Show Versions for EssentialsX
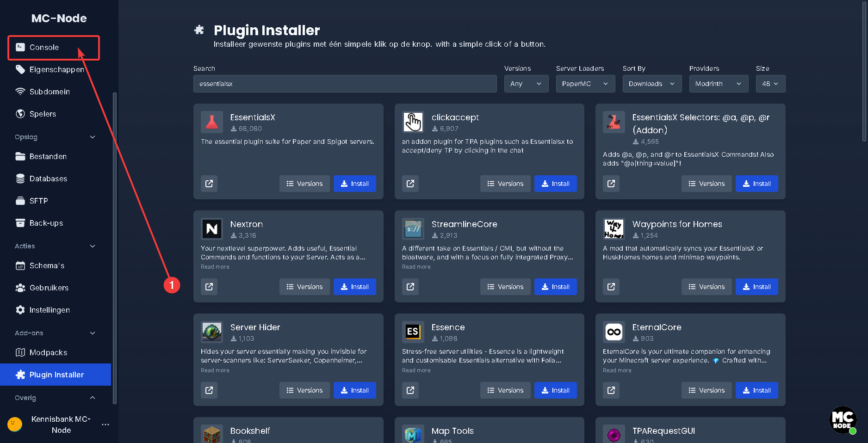The image size is (868, 443). 304,184
